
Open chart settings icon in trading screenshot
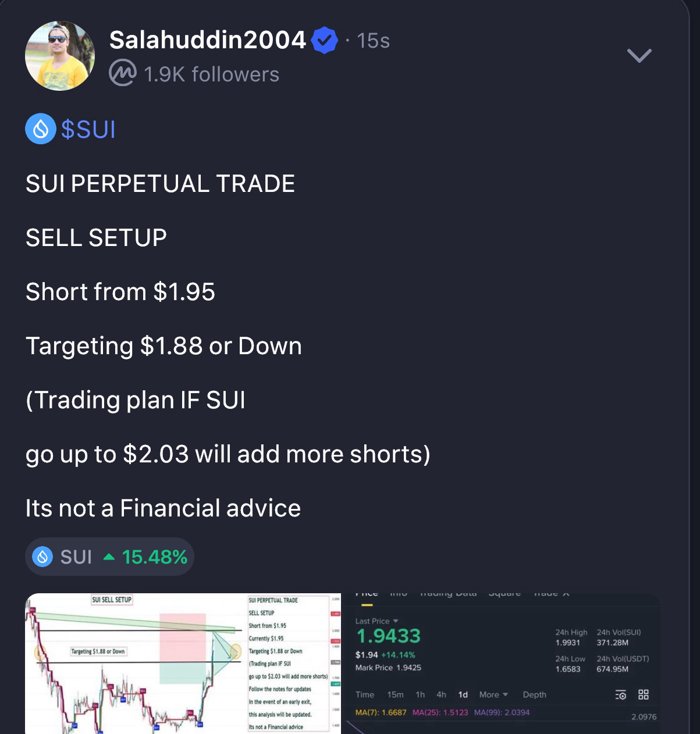621,694
